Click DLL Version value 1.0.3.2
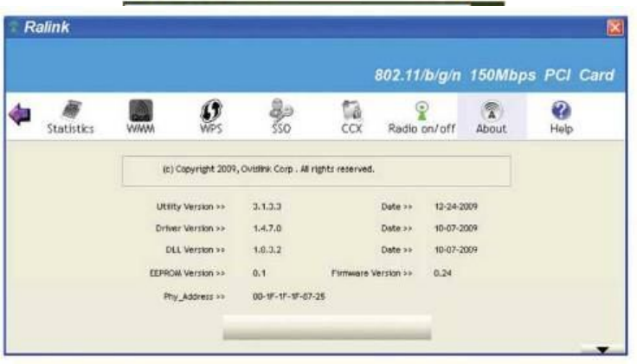Image resolution: width=637 pixels, height=364 pixels. point(267,250)
